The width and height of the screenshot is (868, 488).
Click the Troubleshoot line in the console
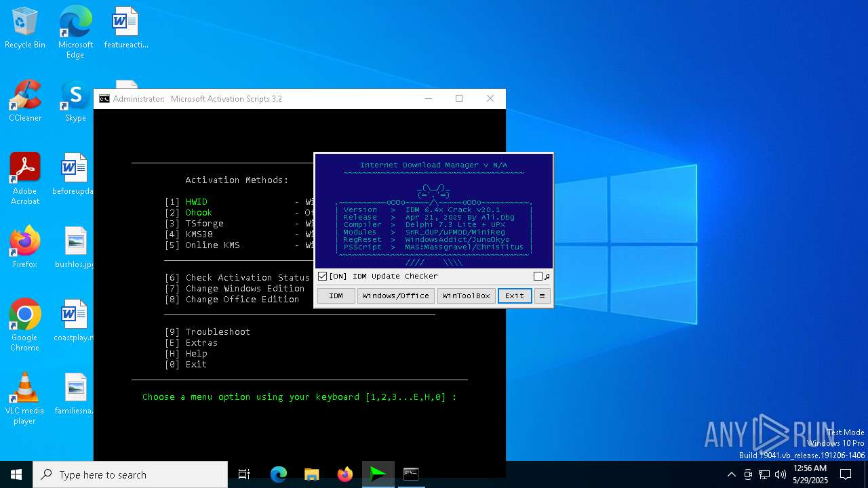click(x=208, y=332)
